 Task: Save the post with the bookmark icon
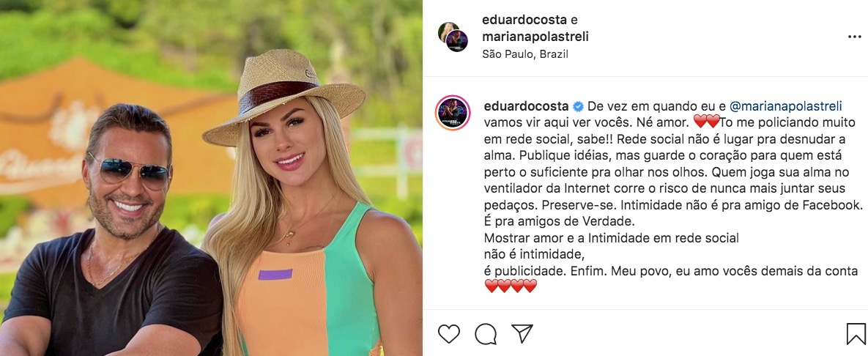[856, 334]
